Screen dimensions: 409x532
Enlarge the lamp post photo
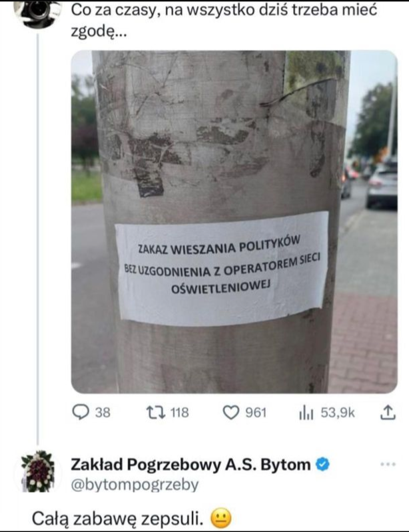[234, 221]
